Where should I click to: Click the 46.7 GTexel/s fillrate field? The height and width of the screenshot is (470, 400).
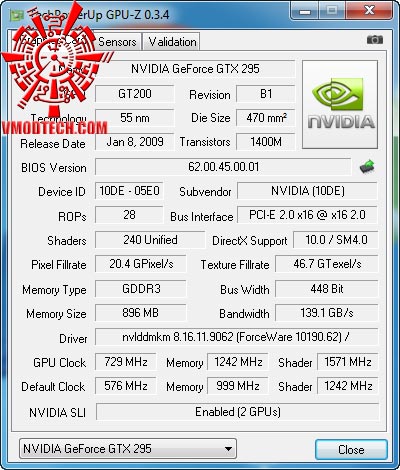(x=327, y=264)
